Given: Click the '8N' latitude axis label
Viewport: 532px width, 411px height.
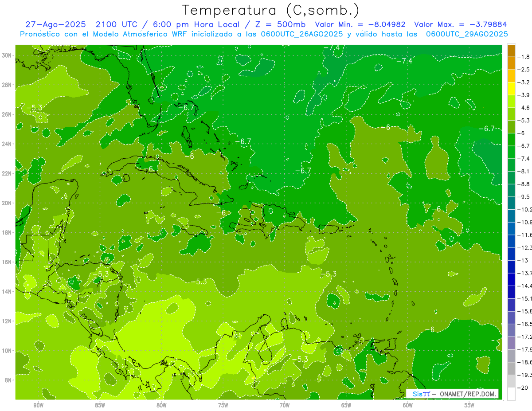Looking at the screenshot, I should 8,380.
